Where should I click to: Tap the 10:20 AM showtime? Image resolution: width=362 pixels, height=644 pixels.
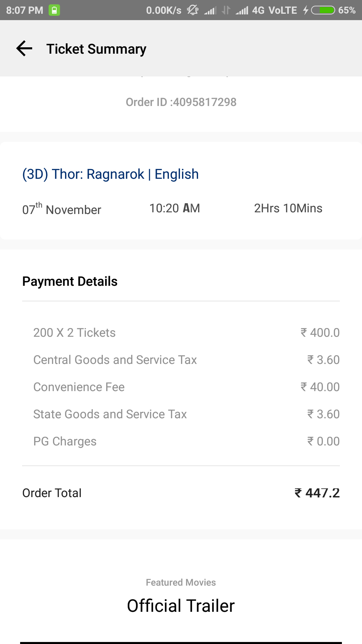(x=174, y=208)
